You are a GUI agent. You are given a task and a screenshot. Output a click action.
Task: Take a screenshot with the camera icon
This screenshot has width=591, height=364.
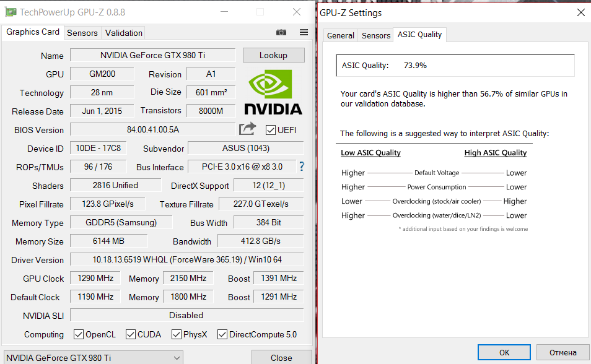click(x=281, y=32)
